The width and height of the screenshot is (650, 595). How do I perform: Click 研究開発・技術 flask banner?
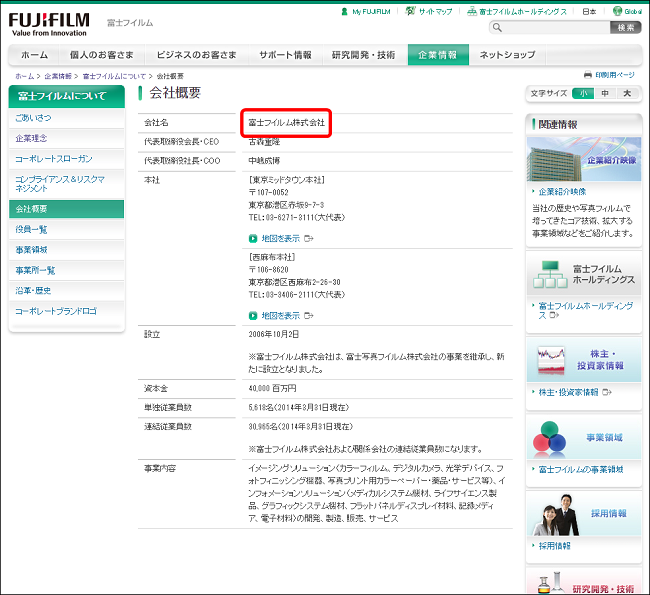(584, 581)
